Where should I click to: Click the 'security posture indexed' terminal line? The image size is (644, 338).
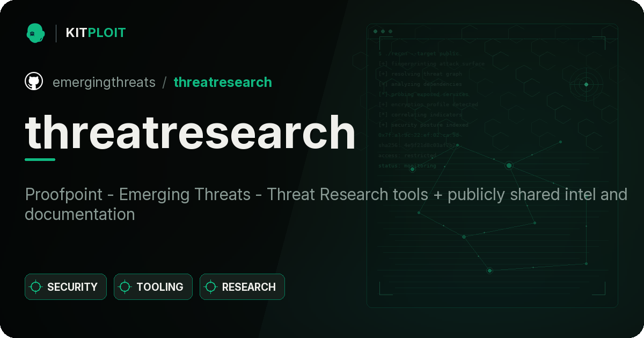click(x=423, y=125)
